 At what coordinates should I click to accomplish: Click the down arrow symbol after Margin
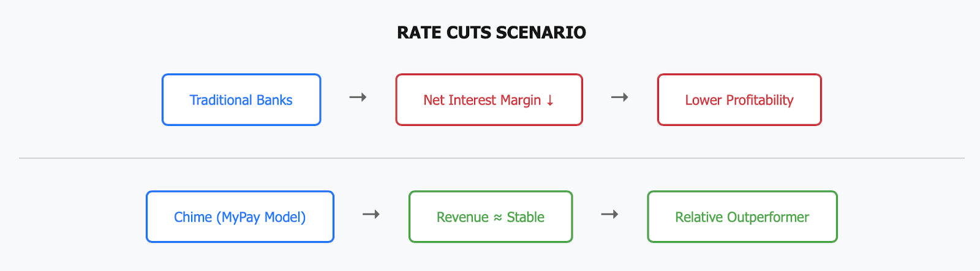tap(550, 100)
